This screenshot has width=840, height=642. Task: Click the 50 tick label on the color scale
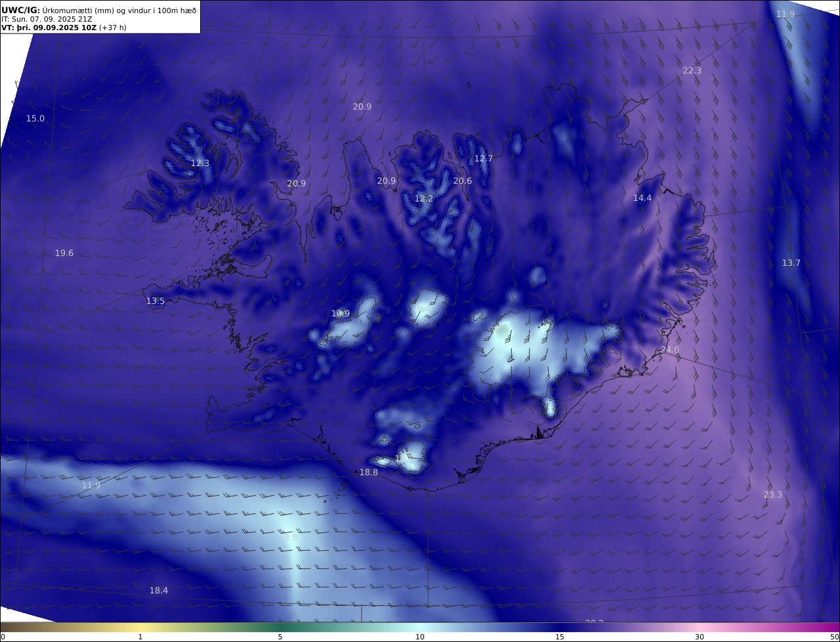coord(834,637)
